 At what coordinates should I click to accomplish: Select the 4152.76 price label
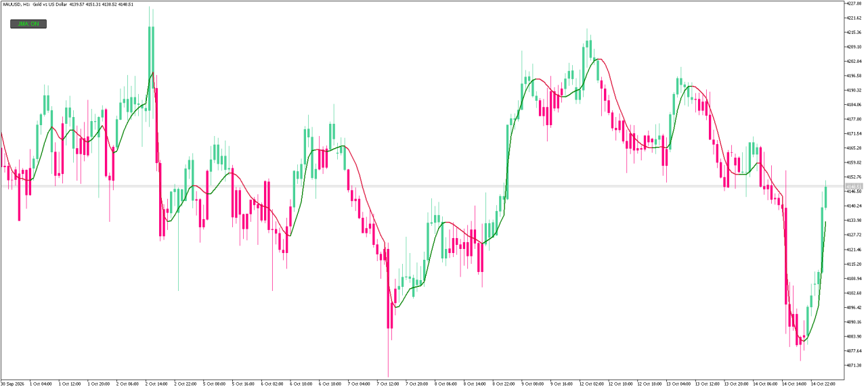point(853,177)
